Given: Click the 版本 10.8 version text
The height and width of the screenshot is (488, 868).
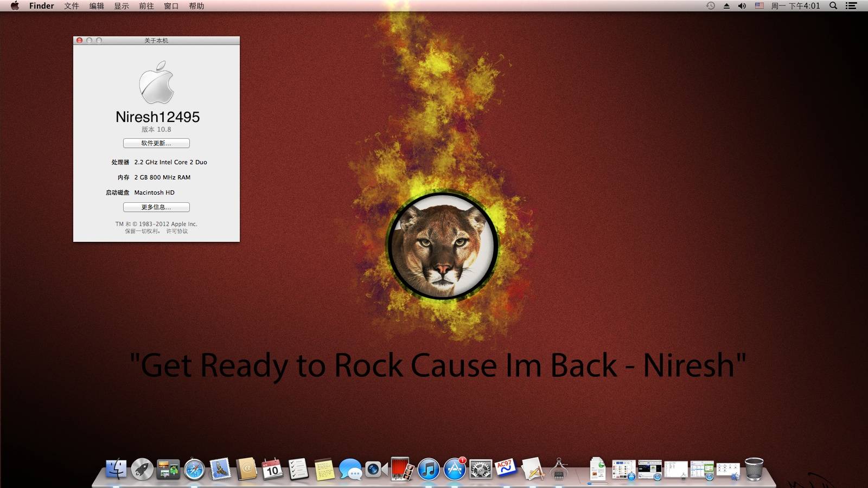Looking at the screenshot, I should (156, 130).
